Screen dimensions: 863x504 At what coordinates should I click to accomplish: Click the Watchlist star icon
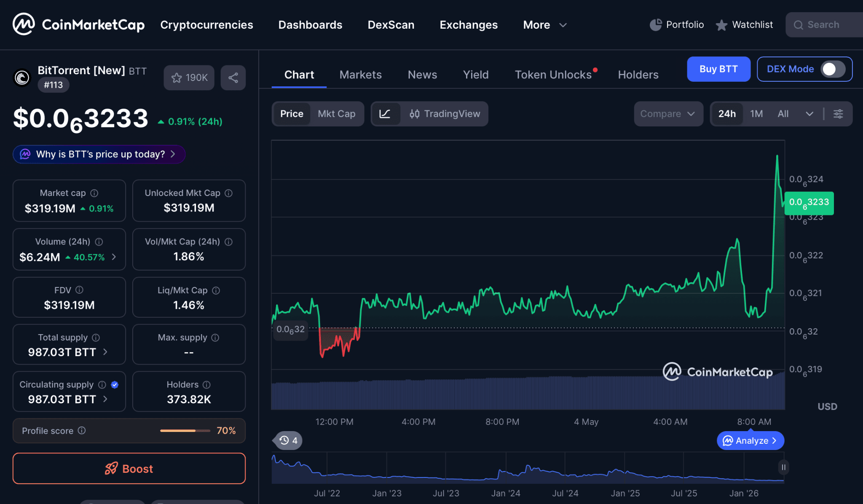coord(721,25)
